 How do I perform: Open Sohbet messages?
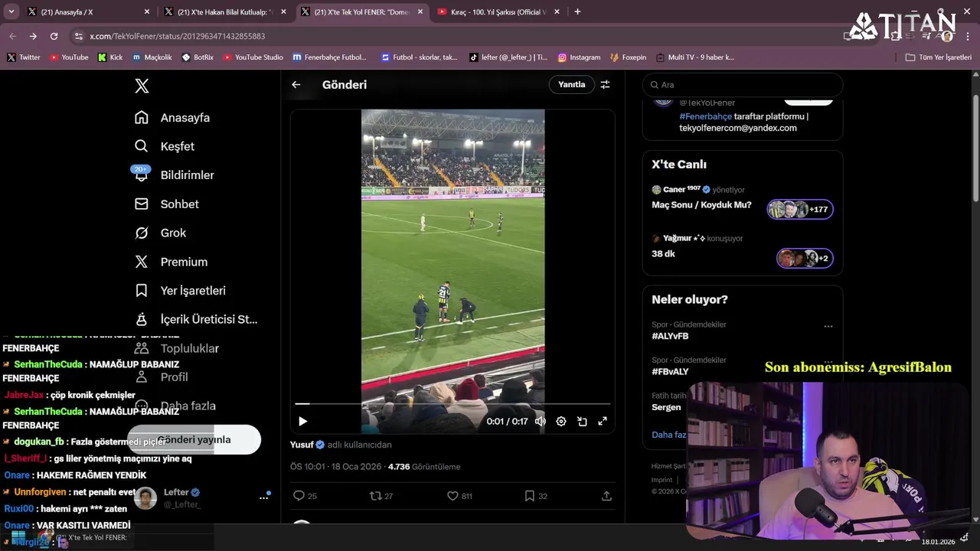(166, 204)
